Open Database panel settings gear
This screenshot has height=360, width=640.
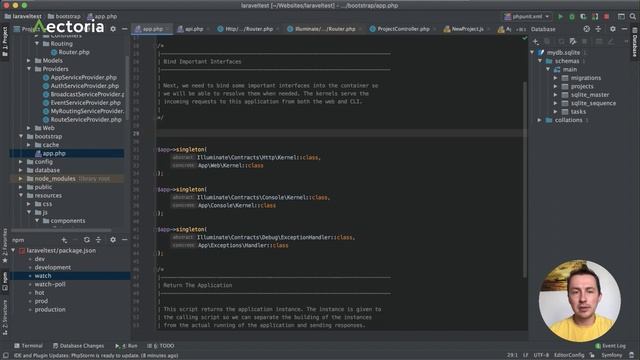613,29
